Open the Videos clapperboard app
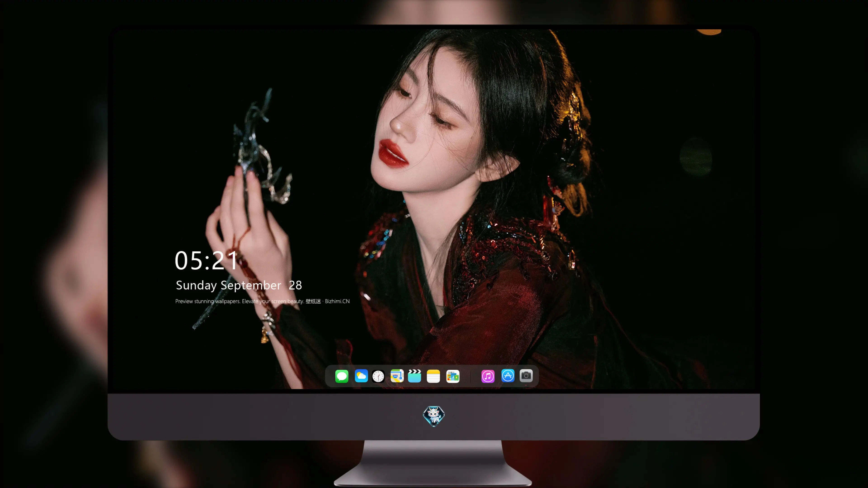 (415, 376)
